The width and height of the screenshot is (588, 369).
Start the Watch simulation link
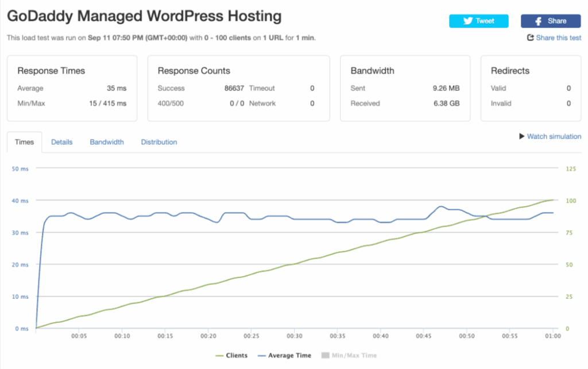coord(554,136)
